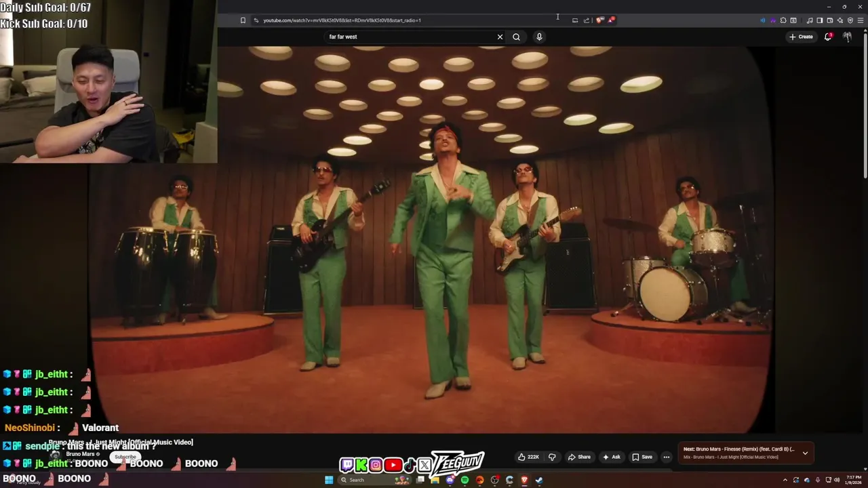The image size is (868, 488).
Task: Open the Windows Start menu
Action: [329, 480]
